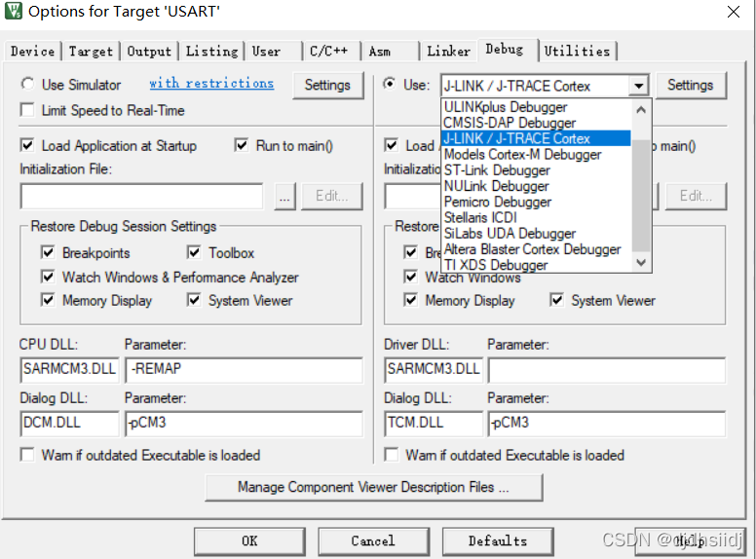Click the empty Driver DLL Parameter field
The width and height of the screenshot is (756, 559).
[607, 370]
